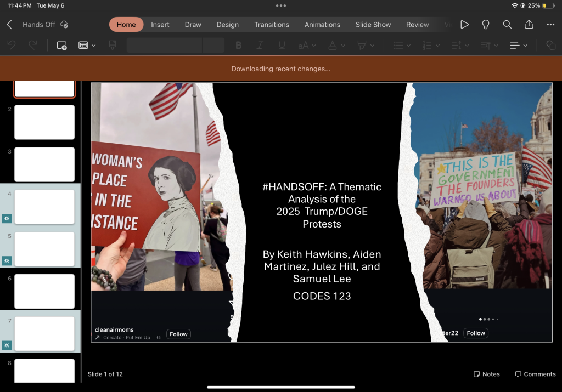Select slide 6 thumbnail
562x392 pixels.
click(x=44, y=291)
